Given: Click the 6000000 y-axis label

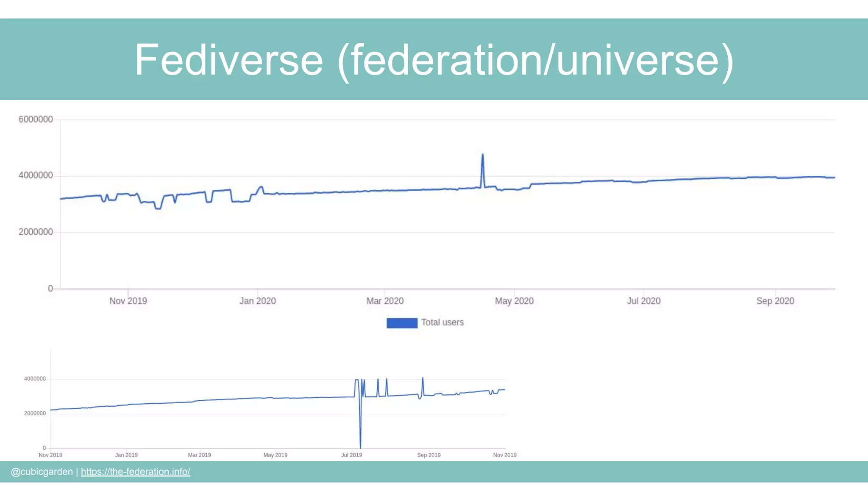Looking at the screenshot, I should click(x=36, y=119).
